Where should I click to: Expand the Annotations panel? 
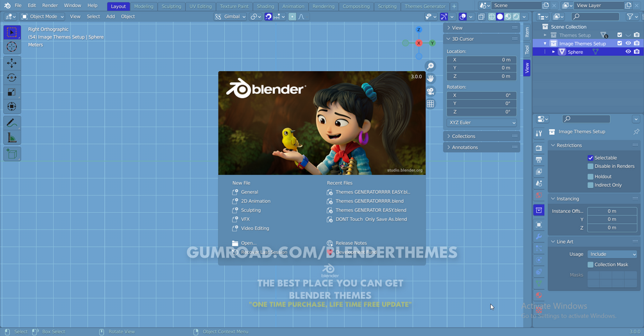tap(482, 147)
